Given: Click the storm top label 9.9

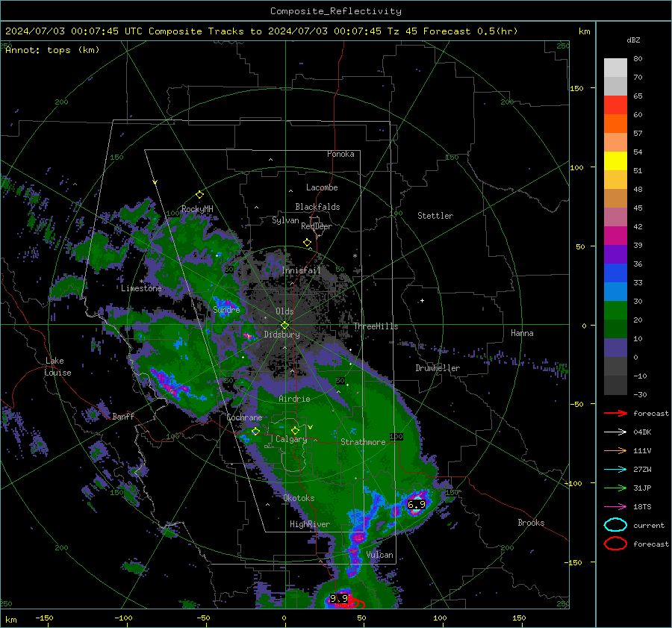Looking at the screenshot, I should click(338, 598).
